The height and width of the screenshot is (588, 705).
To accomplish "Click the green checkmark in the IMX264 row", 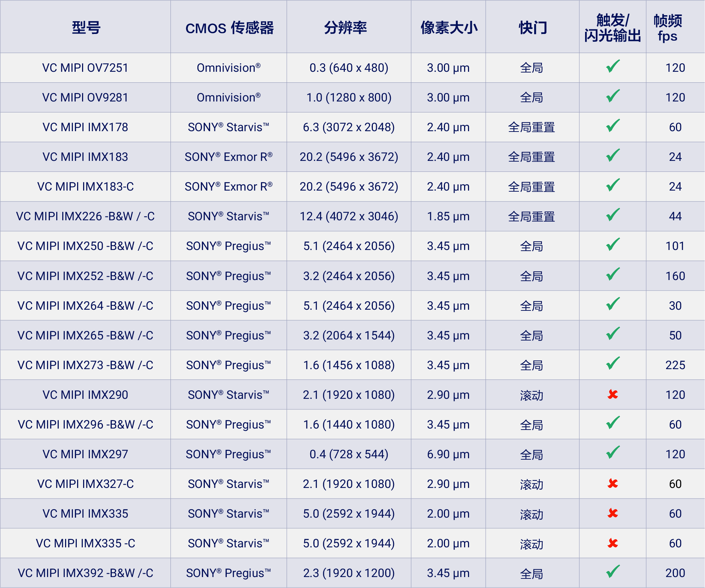I will click(x=613, y=304).
